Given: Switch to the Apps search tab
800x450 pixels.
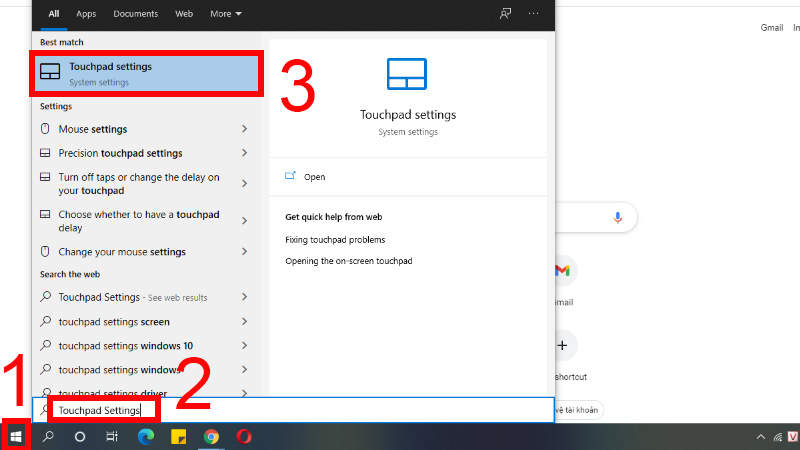Looking at the screenshot, I should [86, 14].
